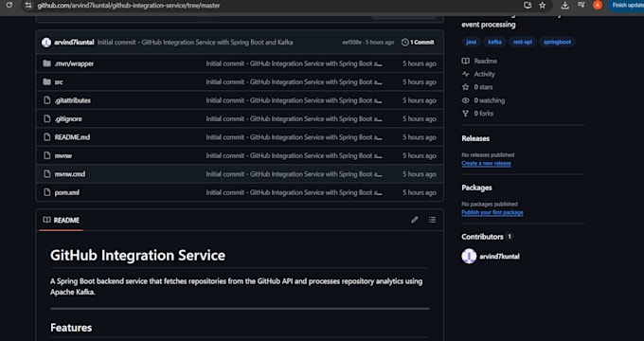Open the .mvn/wrapper folder
The height and width of the screenshot is (341, 644).
[74, 63]
